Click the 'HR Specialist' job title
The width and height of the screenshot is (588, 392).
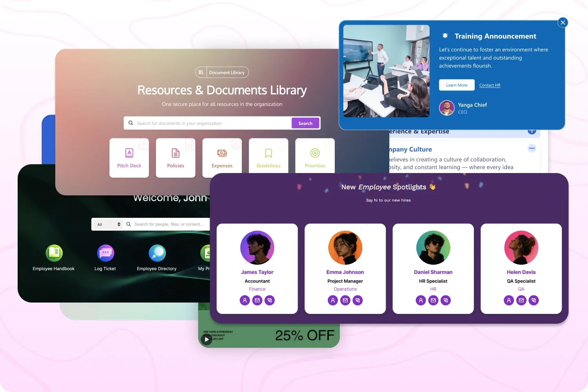coord(433,281)
